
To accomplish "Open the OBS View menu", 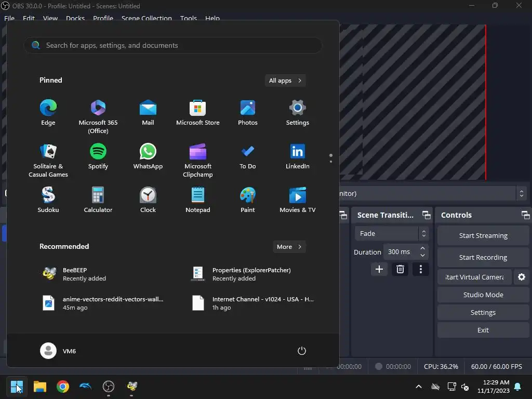I will 50,18.
